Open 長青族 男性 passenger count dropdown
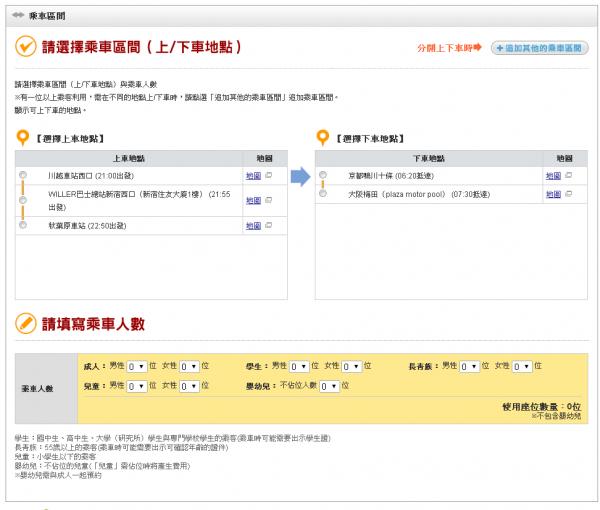The image size is (600, 510). [470, 367]
